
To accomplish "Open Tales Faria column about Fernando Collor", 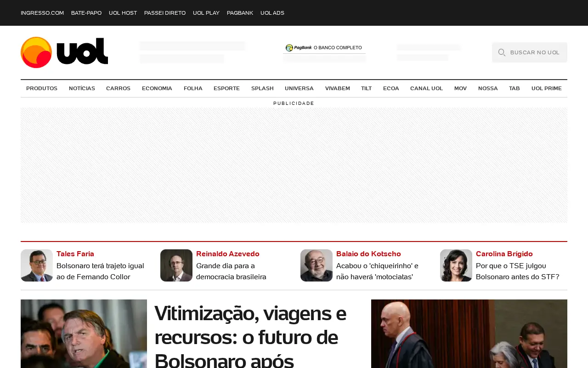I will pos(100,271).
